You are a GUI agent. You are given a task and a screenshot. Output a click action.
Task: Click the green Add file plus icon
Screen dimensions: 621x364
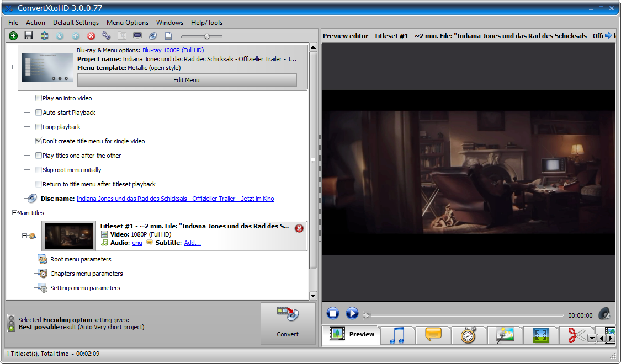(x=13, y=36)
